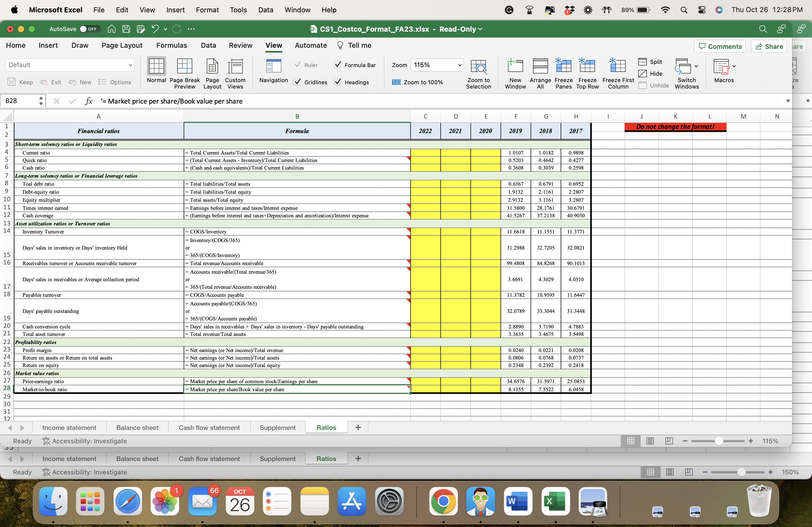This screenshot has width=812, height=527.
Task: Switch to Page Break Preview
Action: [184, 66]
